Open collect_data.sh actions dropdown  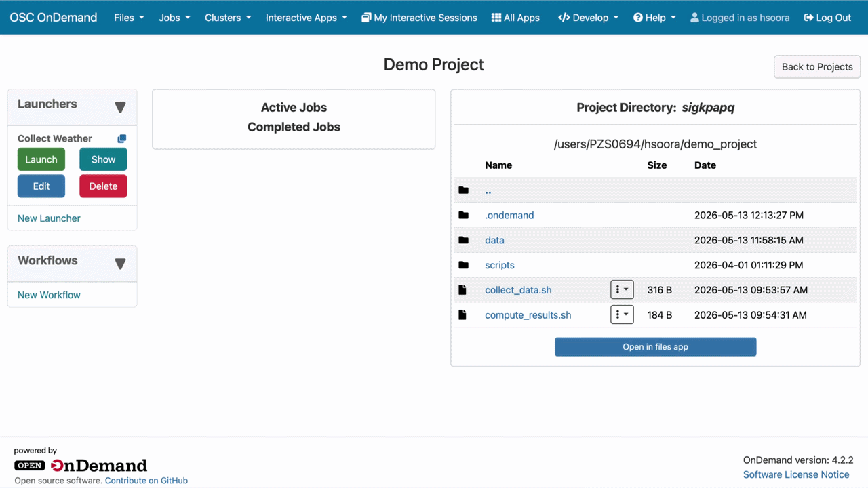[622, 289]
